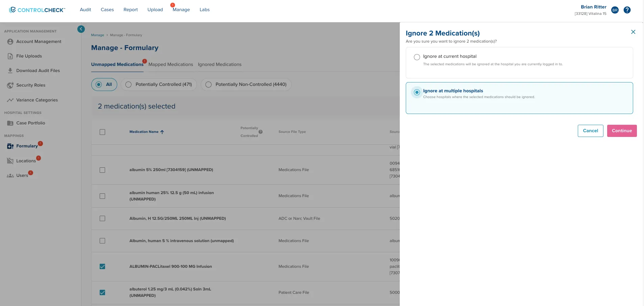The width and height of the screenshot is (644, 306).
Task: Open the Cases menu
Action: (107, 10)
